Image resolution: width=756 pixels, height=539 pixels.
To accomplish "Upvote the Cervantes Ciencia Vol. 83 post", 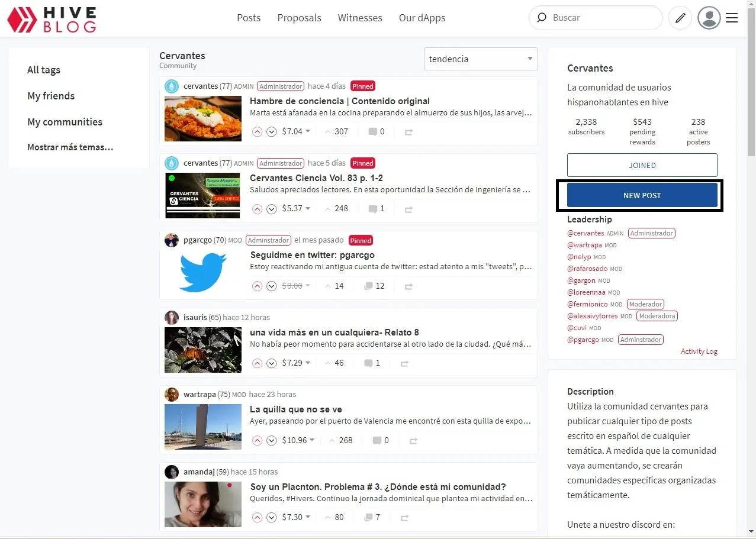I will (x=257, y=209).
